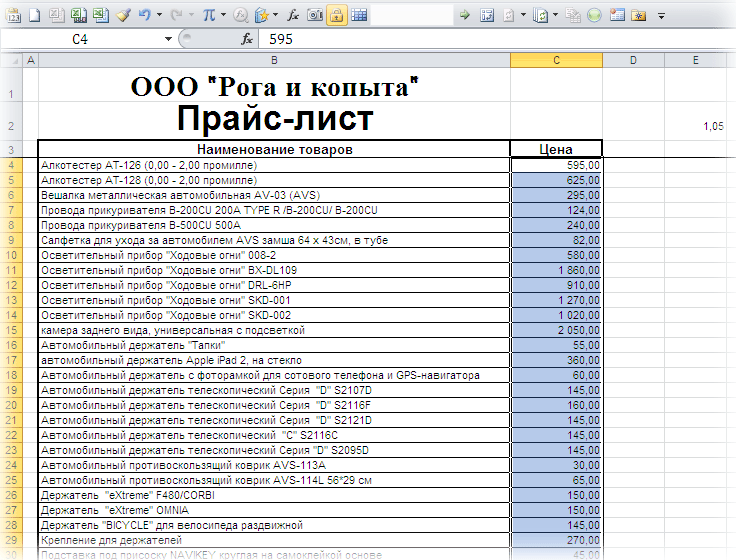Click formula bar containing 595
This screenshot has height=560, width=736.
pyautogui.click(x=497, y=39)
